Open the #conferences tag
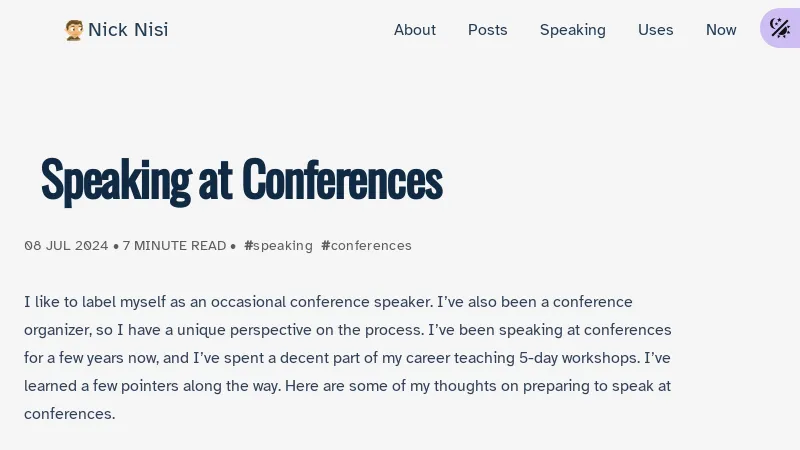Screen dimensions: 800x450 coord(366,245)
